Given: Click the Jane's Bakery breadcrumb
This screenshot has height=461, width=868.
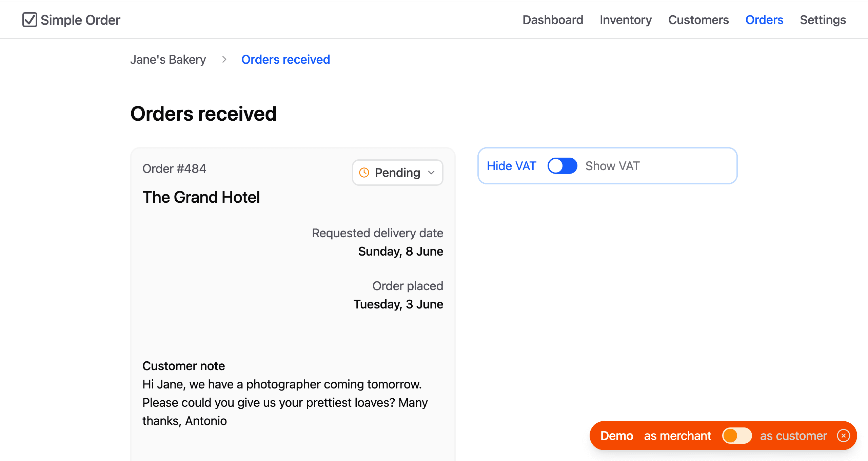Looking at the screenshot, I should click(169, 60).
